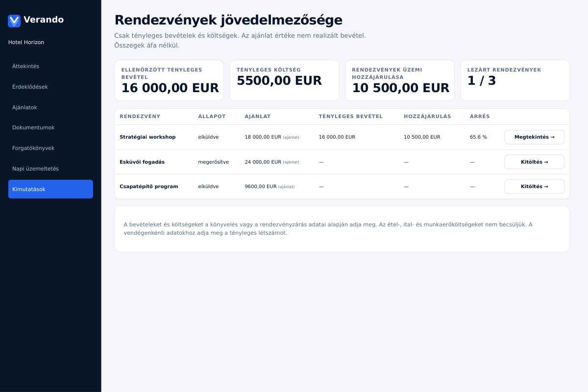This screenshot has height=392, width=588.
Task: Click the Verando brand name
Action: (44, 20)
